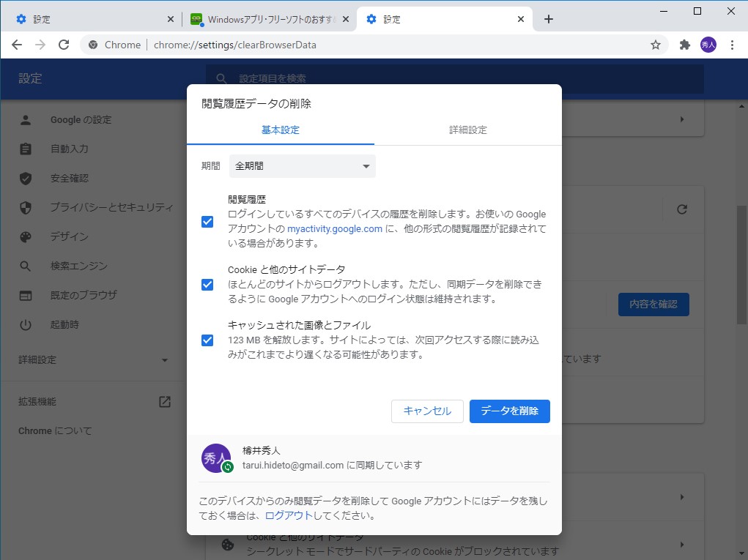Viewport: 748px width, 560px height.
Task: Uncheck キャッシュされた画像とファイル
Action: pos(207,340)
